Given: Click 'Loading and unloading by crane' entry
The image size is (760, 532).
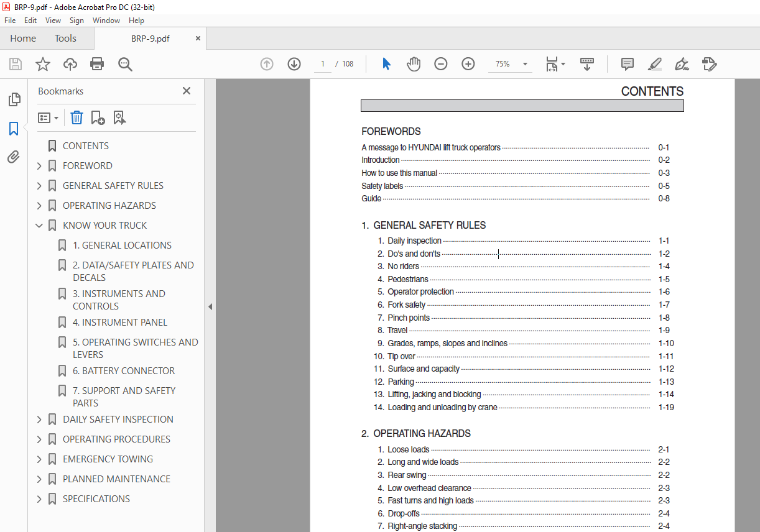Looking at the screenshot, I should (442, 408).
